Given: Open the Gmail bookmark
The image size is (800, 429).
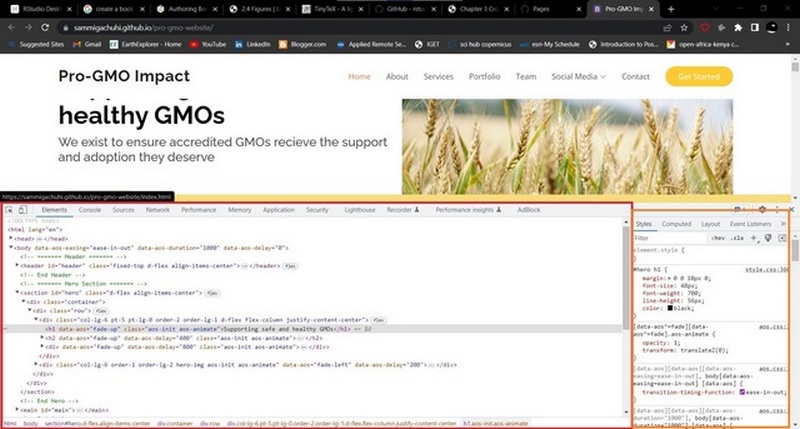Looking at the screenshot, I should click(88, 44).
